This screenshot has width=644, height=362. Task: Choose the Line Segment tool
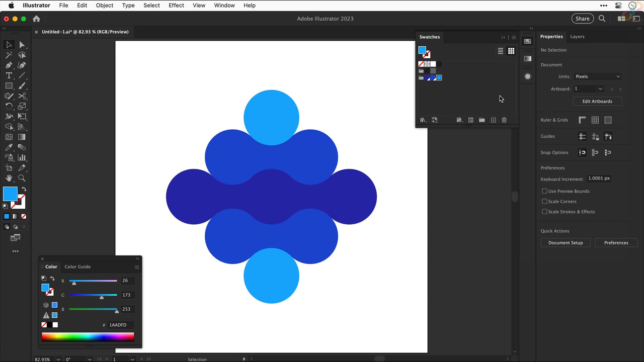point(22,75)
